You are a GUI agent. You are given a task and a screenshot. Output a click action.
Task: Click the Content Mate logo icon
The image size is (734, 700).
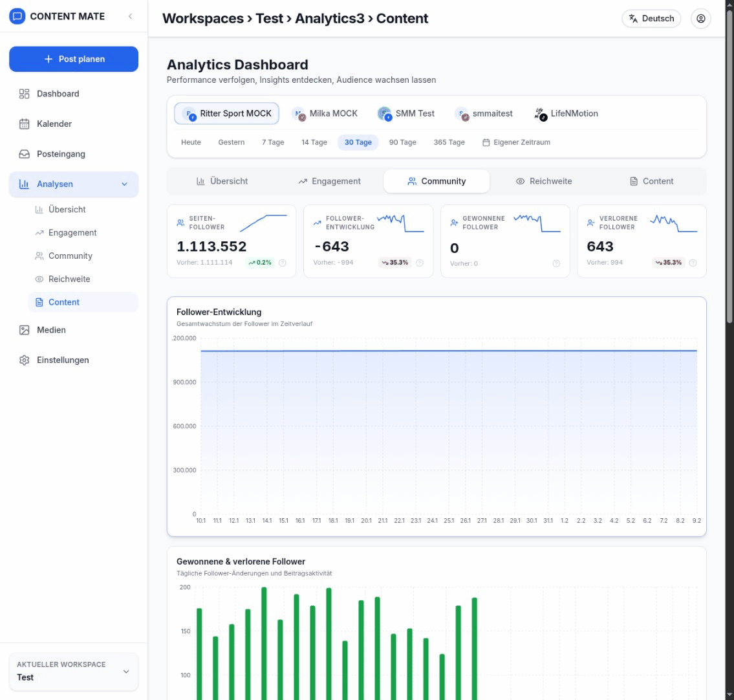click(18, 16)
